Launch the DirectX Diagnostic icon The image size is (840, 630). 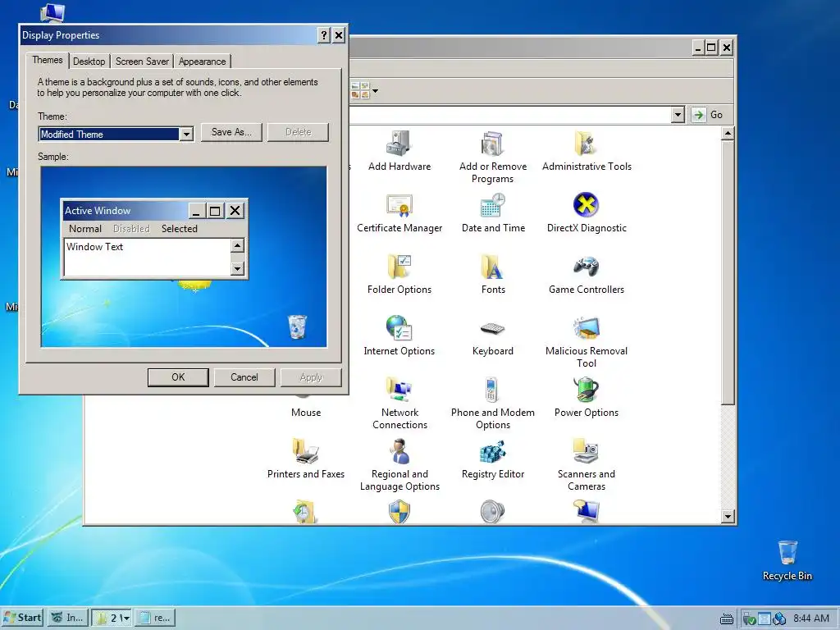tap(586, 205)
